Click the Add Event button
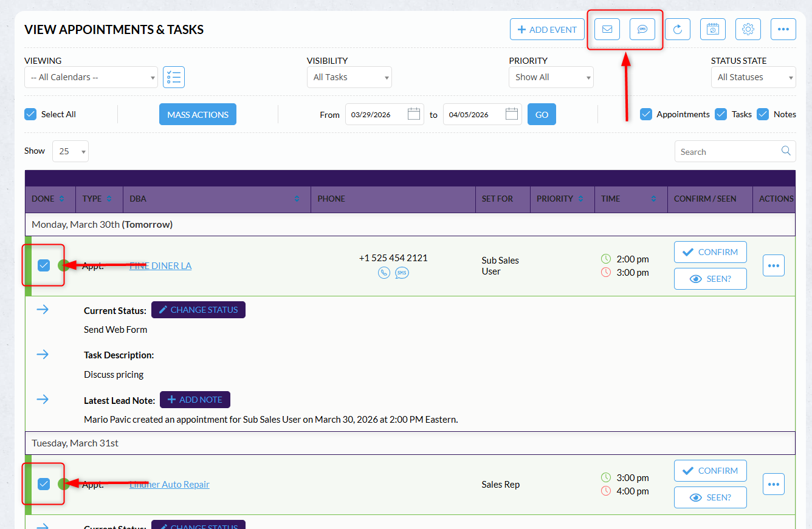This screenshot has width=812, height=529. (547, 29)
